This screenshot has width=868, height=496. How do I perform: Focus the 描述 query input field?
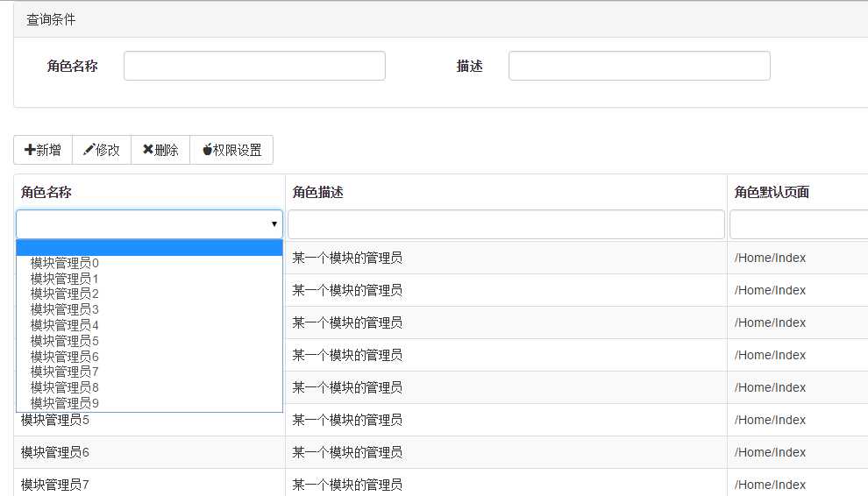[x=639, y=66]
